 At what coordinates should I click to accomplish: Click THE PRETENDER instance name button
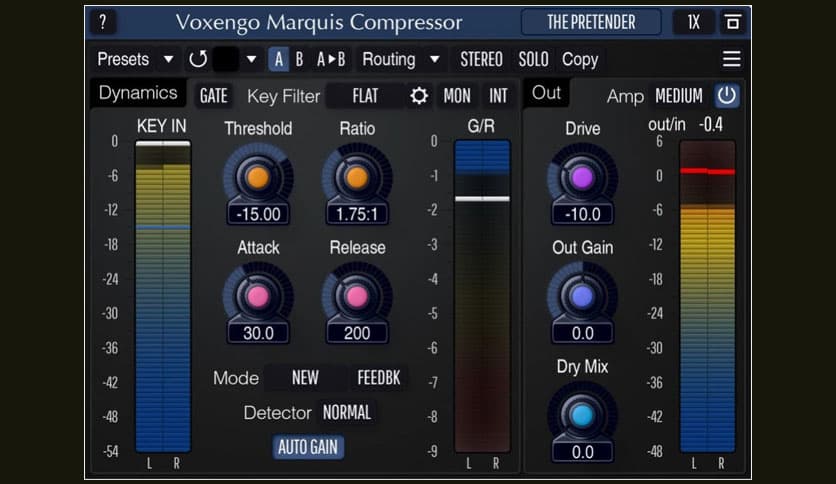[591, 22]
